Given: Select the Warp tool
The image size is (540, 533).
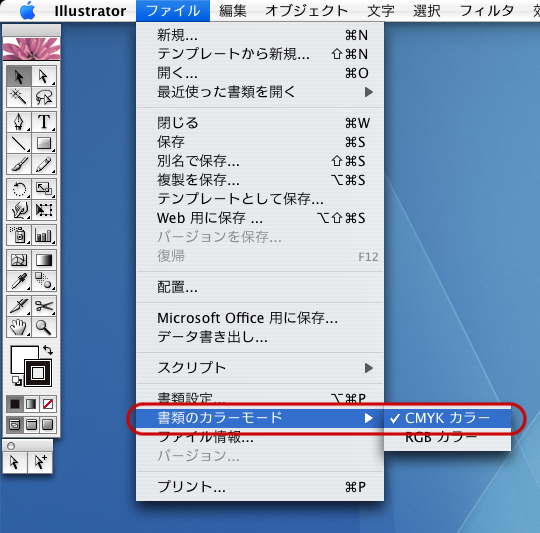Looking at the screenshot, I should tap(19, 210).
